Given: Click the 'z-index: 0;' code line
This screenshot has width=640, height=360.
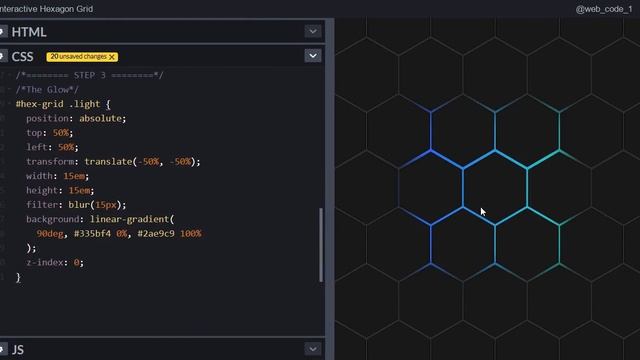Looking at the screenshot, I should [x=55, y=262].
